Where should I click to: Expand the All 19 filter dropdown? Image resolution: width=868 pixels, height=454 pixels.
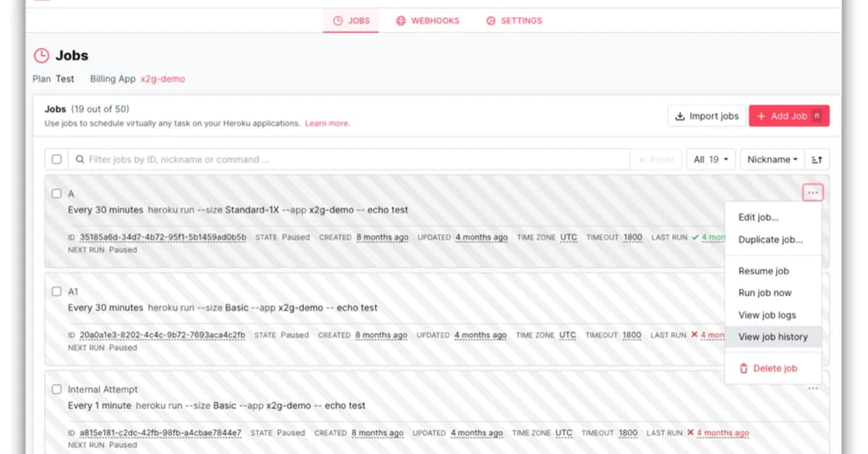pos(710,160)
